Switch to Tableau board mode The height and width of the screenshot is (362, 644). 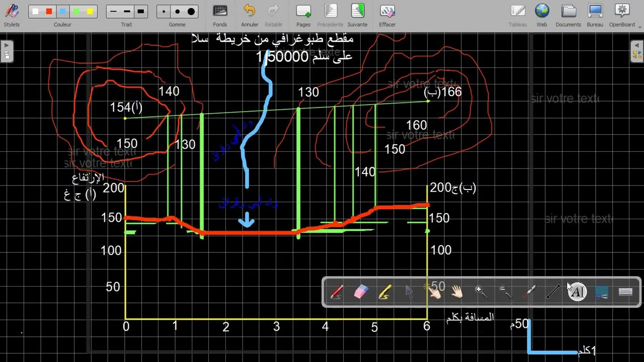[x=518, y=15]
